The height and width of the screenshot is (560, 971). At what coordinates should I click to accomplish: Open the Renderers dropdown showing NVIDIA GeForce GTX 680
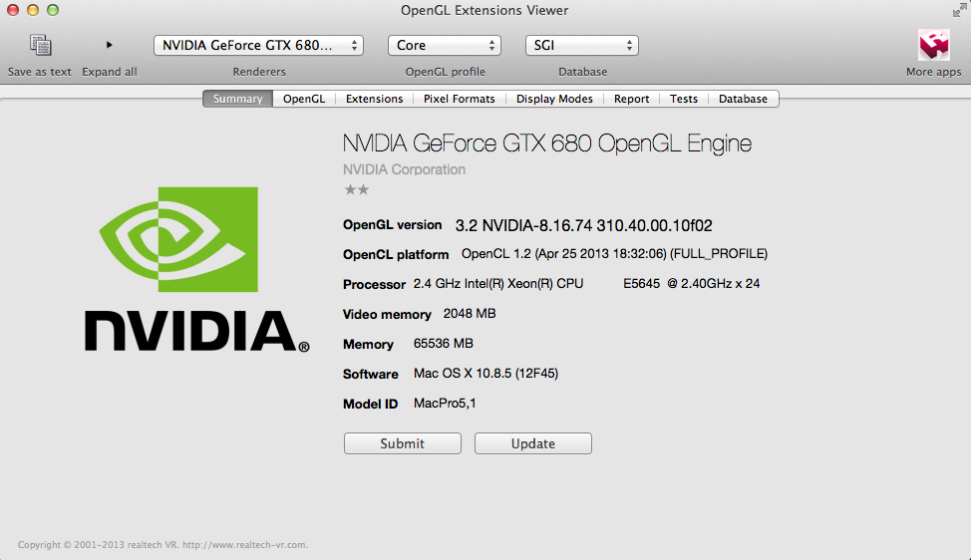(x=258, y=45)
